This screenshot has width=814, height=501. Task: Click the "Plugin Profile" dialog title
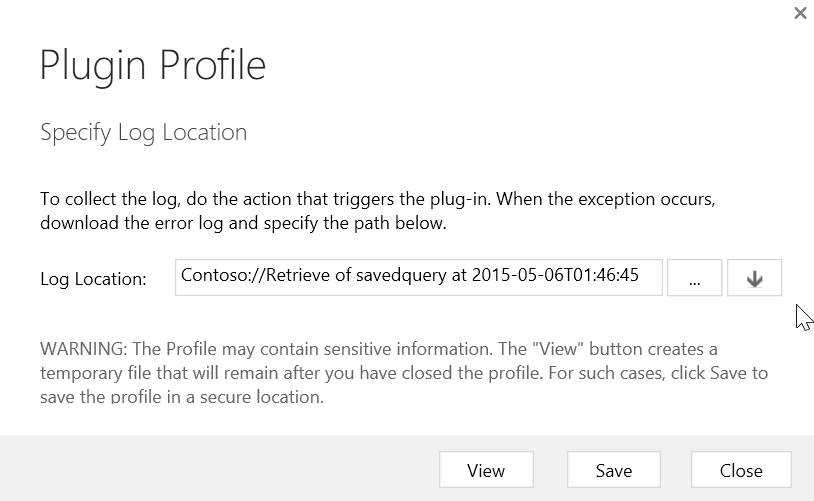[x=153, y=65]
